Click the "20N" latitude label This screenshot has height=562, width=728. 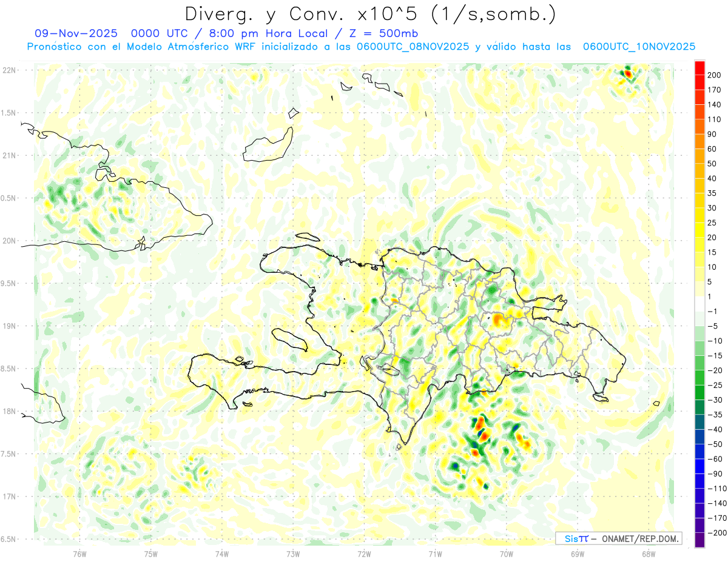tap(8, 241)
